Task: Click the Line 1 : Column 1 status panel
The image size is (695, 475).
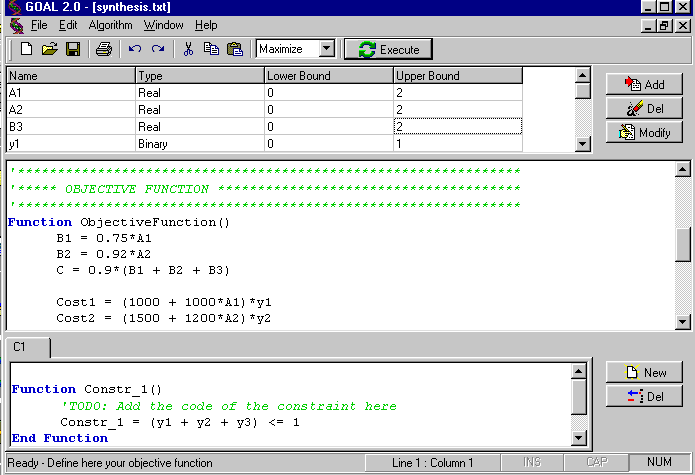Action: (432, 463)
